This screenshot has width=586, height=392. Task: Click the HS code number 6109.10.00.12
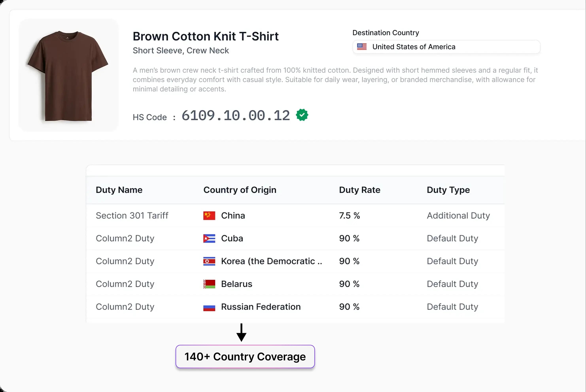pyautogui.click(x=235, y=115)
